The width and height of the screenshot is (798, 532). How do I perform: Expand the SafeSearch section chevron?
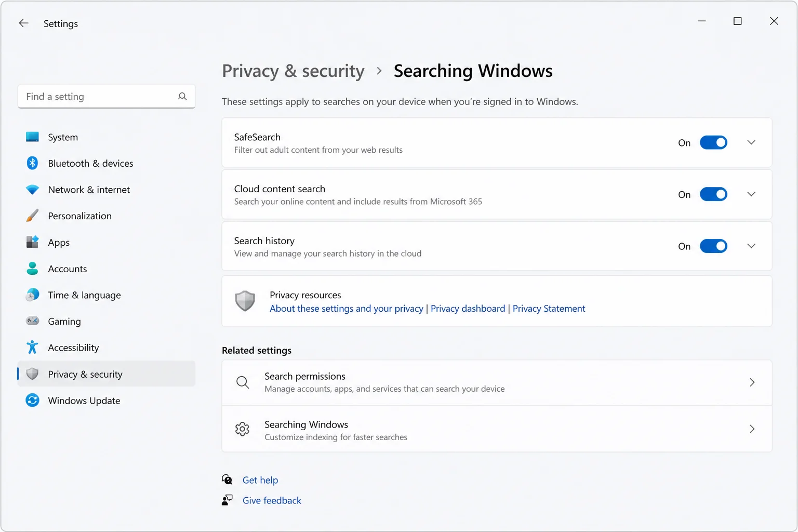pos(751,142)
